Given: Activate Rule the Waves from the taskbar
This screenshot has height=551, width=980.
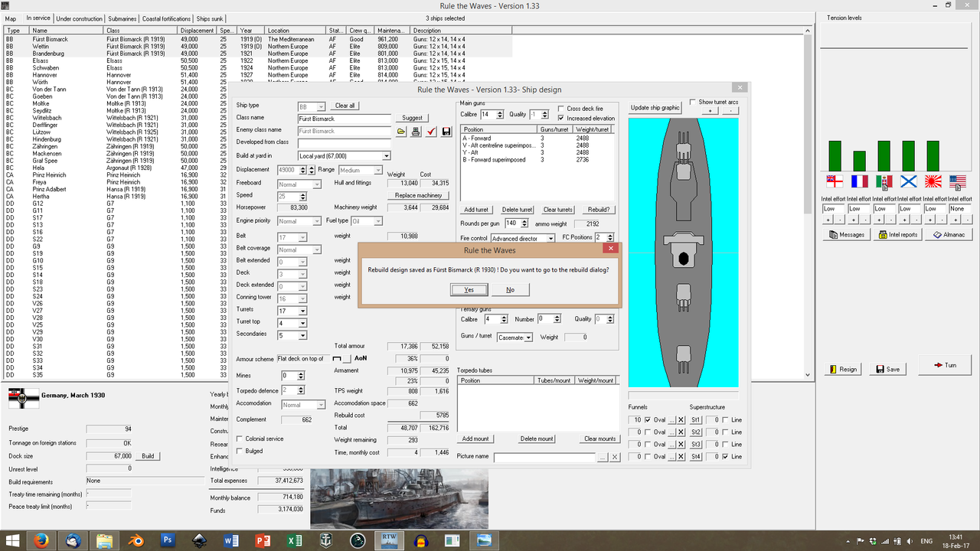Looking at the screenshot, I should 389,540.
